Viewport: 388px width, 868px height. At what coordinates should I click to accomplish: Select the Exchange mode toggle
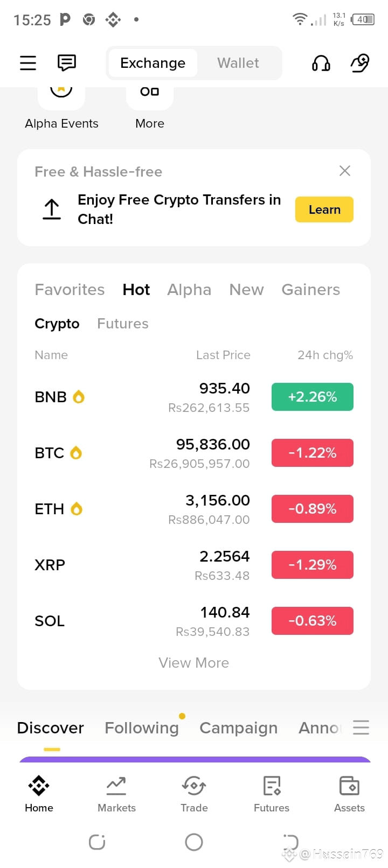[153, 63]
